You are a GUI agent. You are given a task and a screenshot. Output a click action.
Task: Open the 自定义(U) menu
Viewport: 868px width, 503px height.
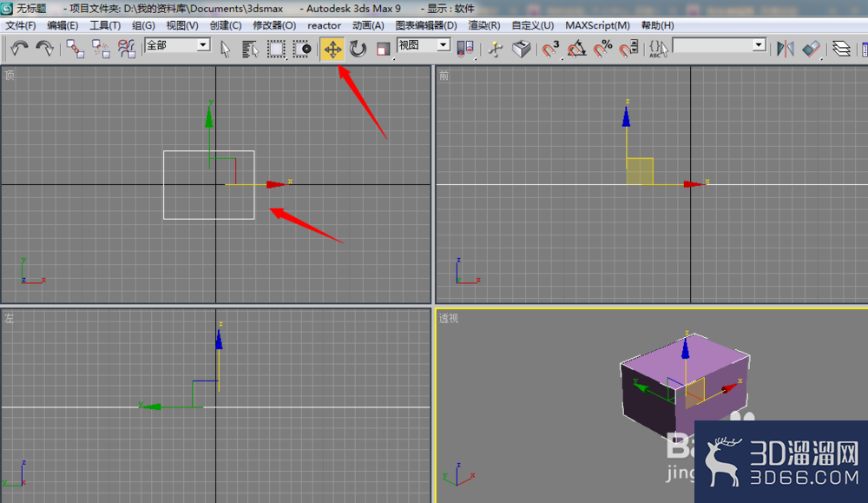[x=533, y=25]
